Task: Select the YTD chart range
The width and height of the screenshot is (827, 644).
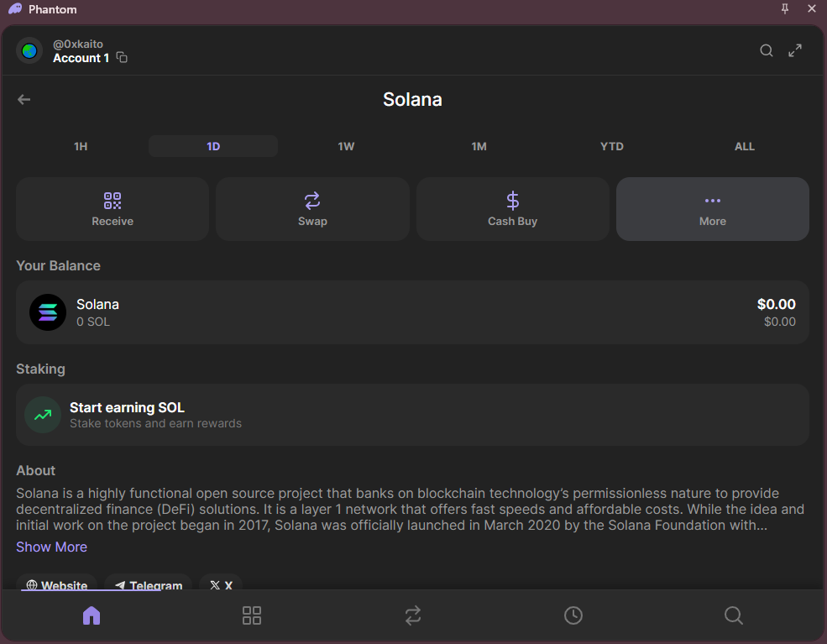Action: [612, 146]
